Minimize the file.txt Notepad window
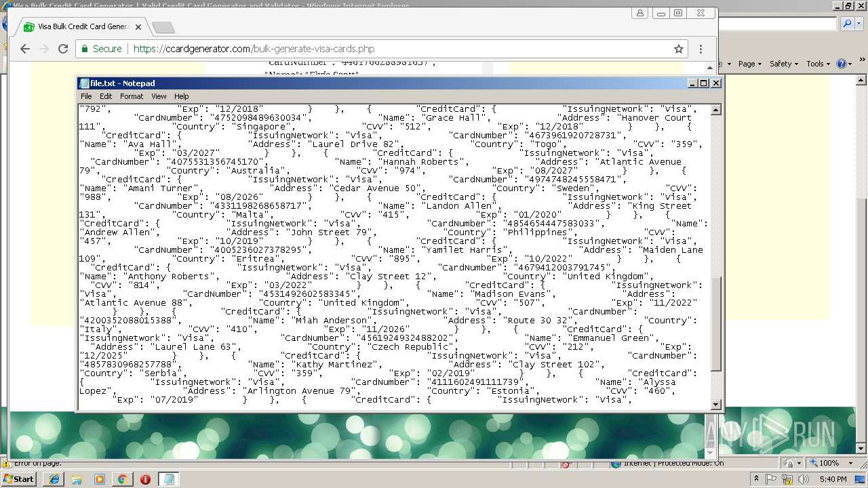This screenshot has width=868, height=488. (x=692, y=83)
